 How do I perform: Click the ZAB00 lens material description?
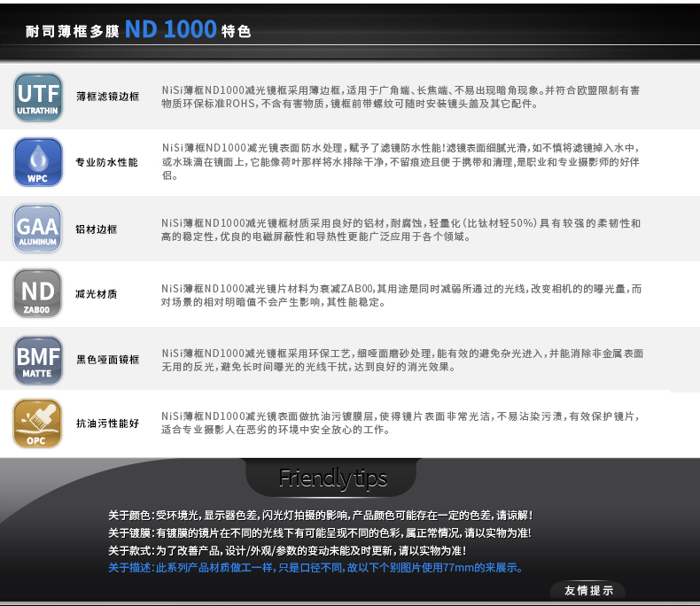point(401,295)
